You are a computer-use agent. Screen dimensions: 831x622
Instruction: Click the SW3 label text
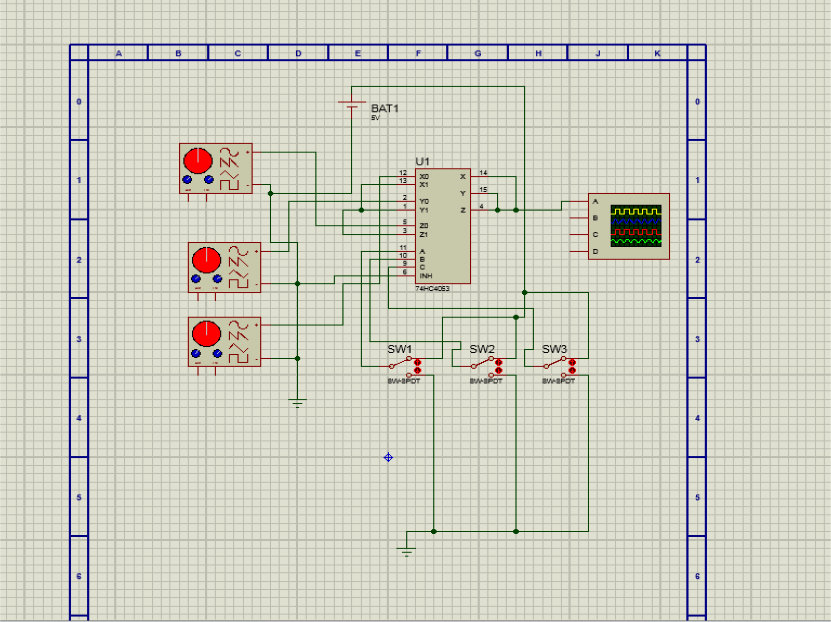[555, 349]
